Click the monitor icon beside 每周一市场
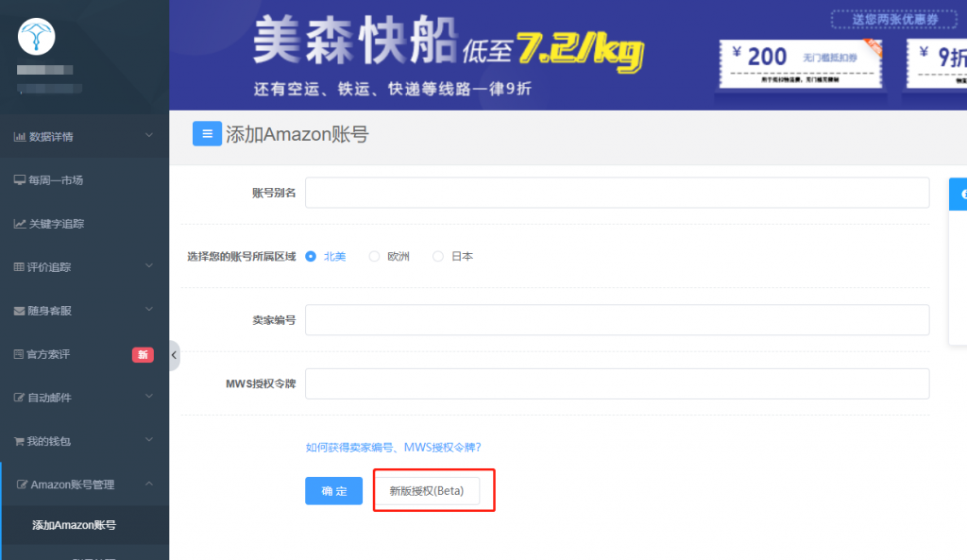This screenshot has width=967, height=560. point(20,180)
